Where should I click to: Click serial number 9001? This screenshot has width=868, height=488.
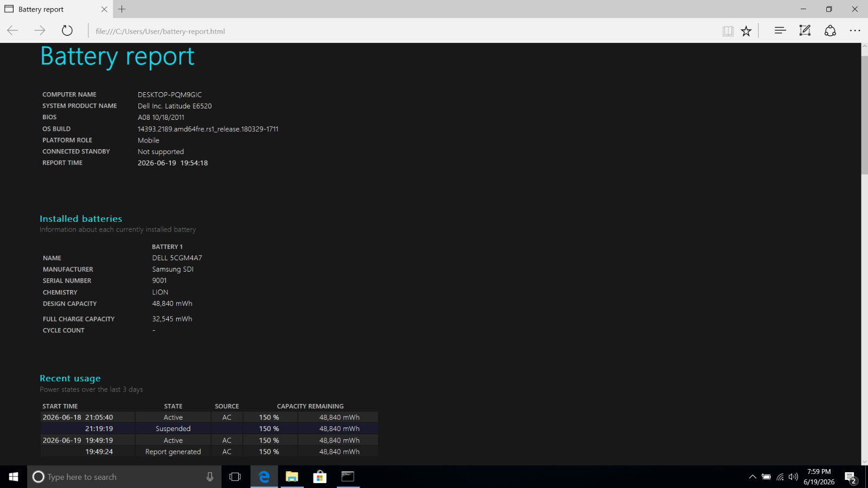[x=159, y=280]
